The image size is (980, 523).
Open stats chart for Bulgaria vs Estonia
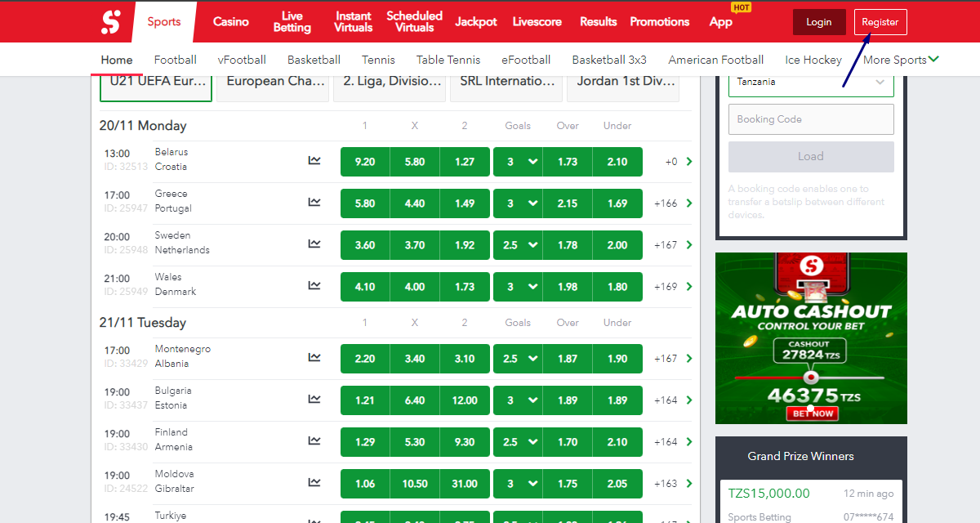click(x=314, y=400)
